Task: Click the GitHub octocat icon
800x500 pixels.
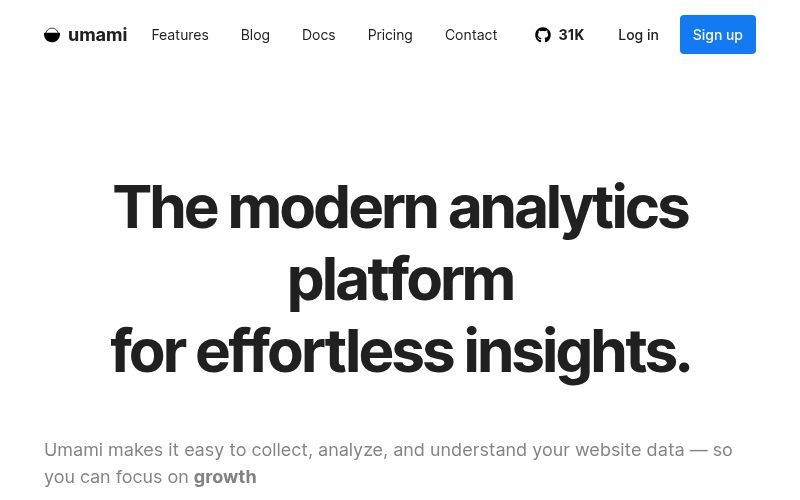Action: click(x=543, y=35)
